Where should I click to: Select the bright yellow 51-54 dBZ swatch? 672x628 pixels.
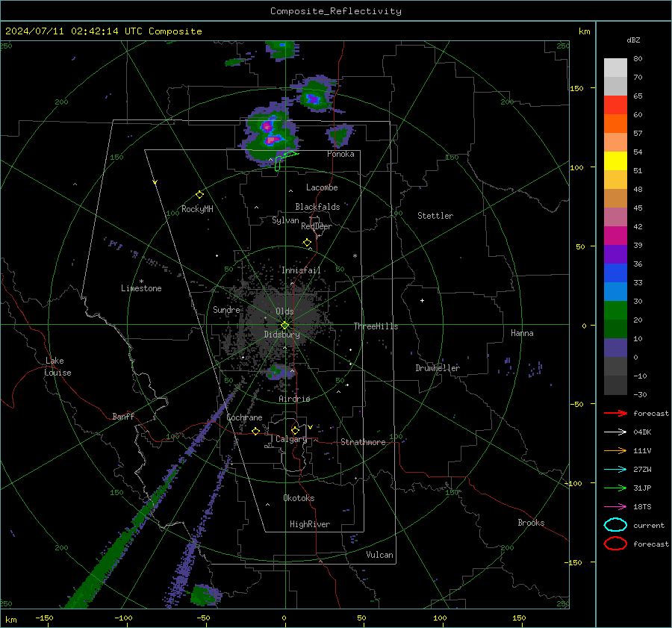615,161
